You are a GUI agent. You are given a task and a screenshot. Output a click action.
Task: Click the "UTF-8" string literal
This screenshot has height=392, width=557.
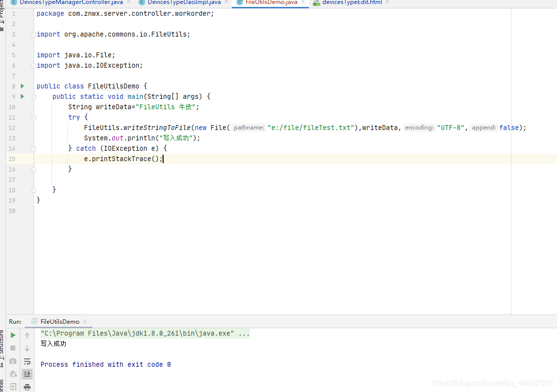point(451,128)
